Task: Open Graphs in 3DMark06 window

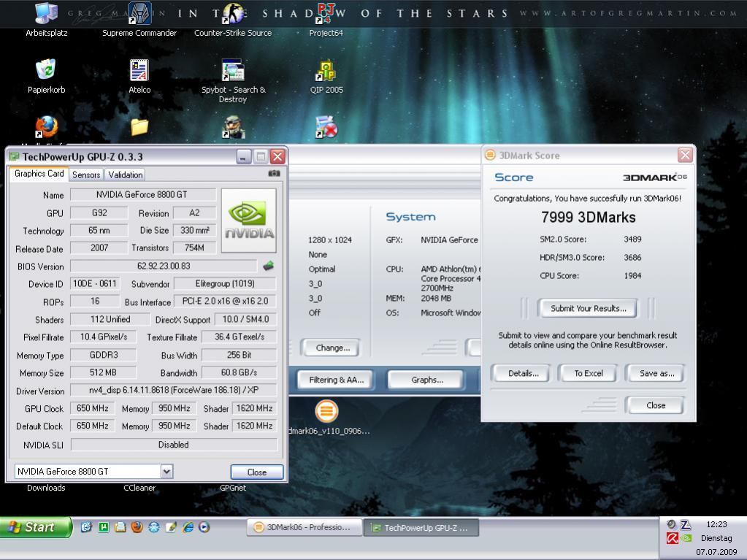Action: (427, 380)
